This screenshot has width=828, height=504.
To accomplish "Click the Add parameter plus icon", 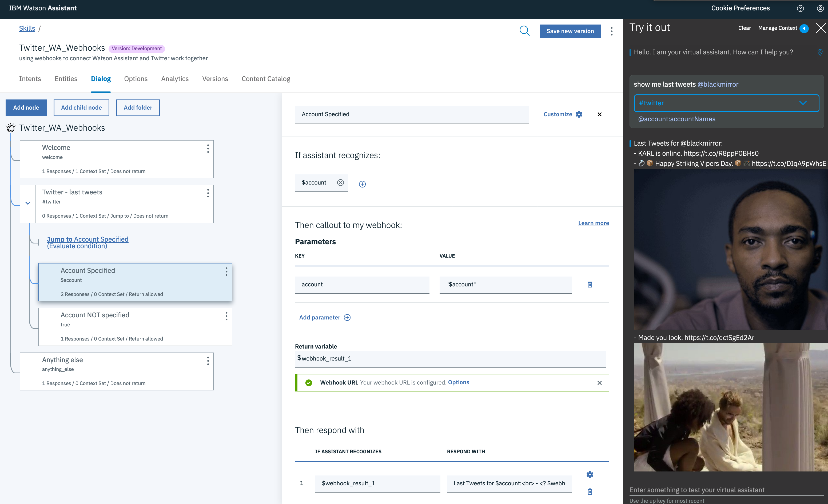I will (x=347, y=318).
